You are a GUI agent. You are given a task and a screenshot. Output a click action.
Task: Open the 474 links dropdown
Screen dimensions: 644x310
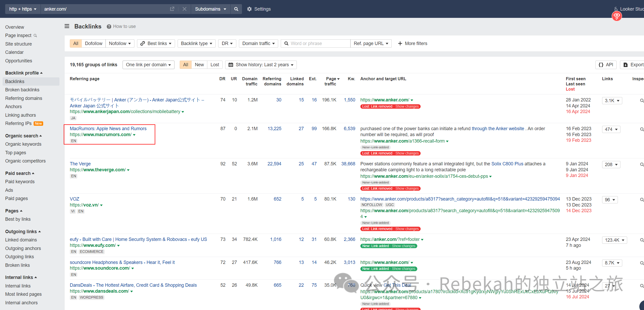tap(611, 129)
